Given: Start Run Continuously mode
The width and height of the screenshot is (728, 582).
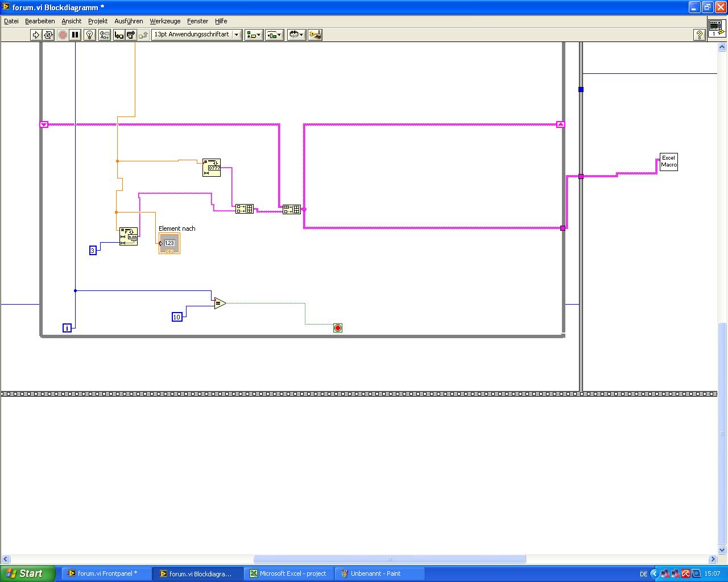Looking at the screenshot, I should pyautogui.click(x=48, y=35).
